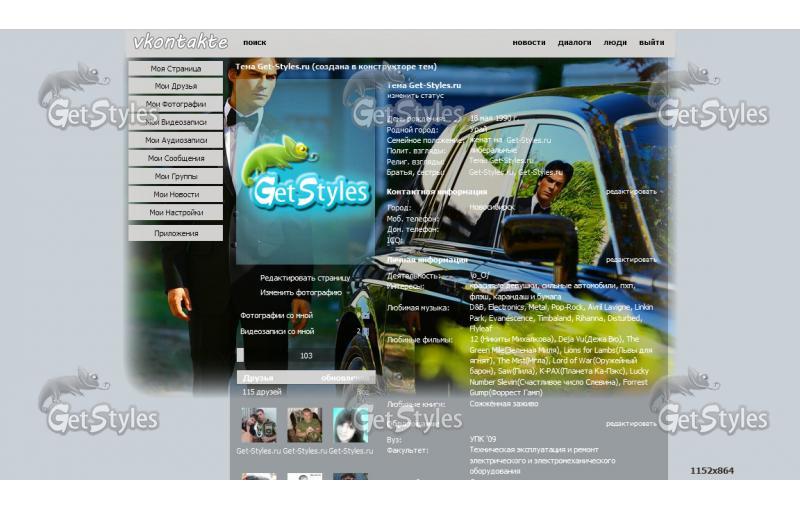The image size is (800, 509).
Task: Click редактировать beside Личная информация
Action: (631, 260)
